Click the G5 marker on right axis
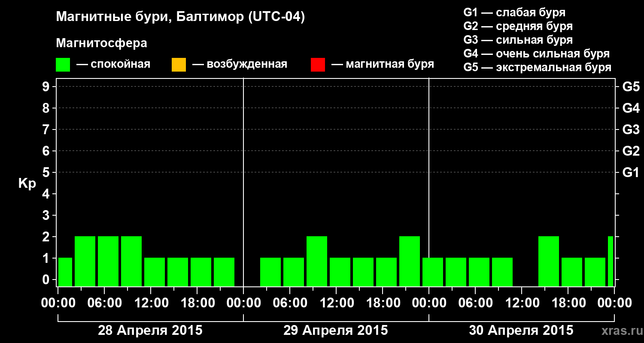 coord(631,87)
